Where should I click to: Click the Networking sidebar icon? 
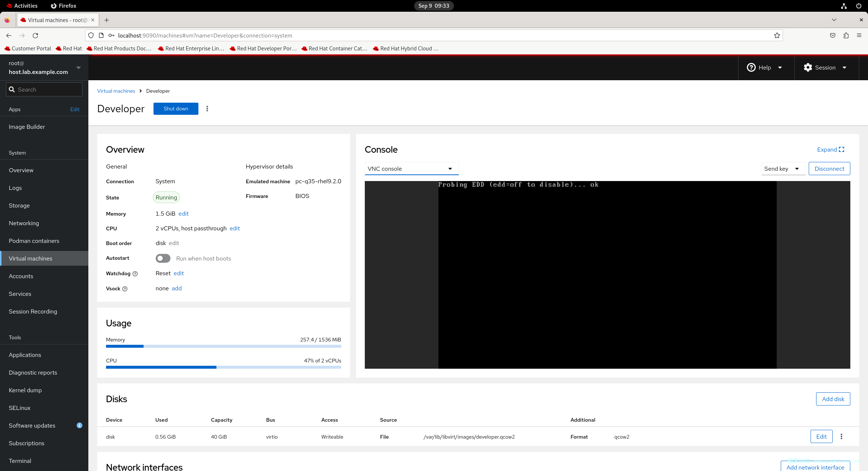pyautogui.click(x=24, y=223)
